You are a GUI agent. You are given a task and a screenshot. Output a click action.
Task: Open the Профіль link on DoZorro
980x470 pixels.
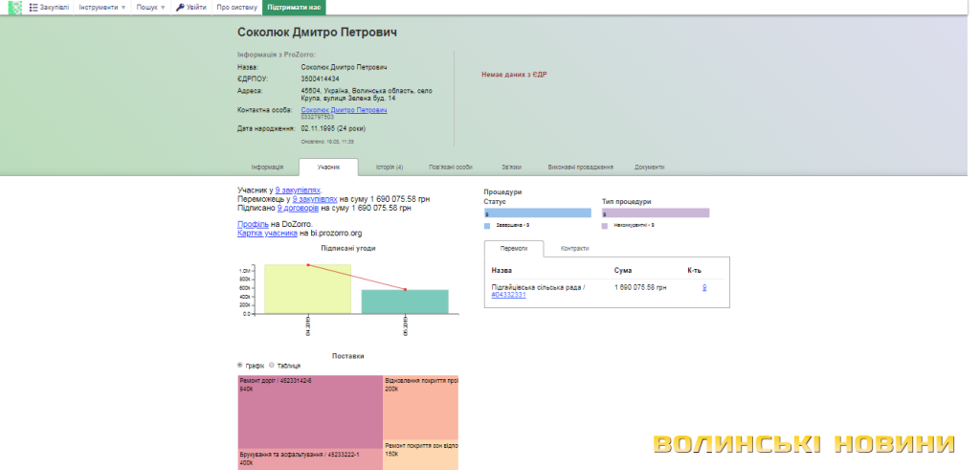click(x=251, y=224)
